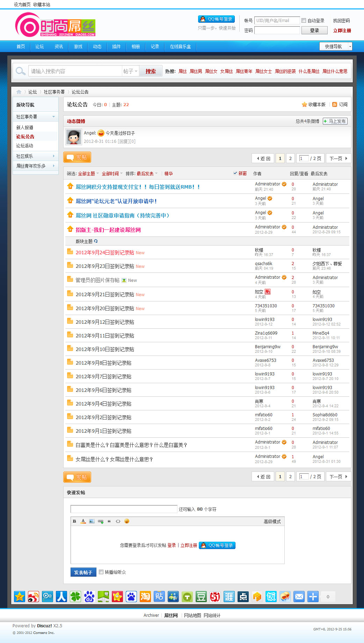Viewport: 364px width, 643px height.
Task: Open the 最后发表 sort dropdown
Action: (x=147, y=174)
